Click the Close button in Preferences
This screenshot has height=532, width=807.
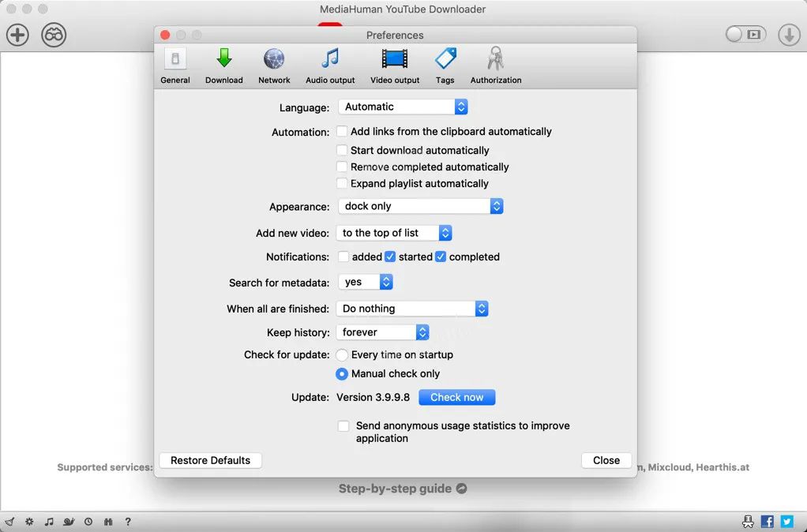pos(606,460)
